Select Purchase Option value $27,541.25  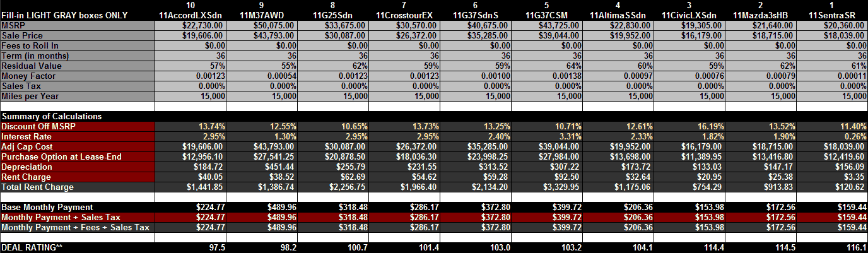click(263, 156)
